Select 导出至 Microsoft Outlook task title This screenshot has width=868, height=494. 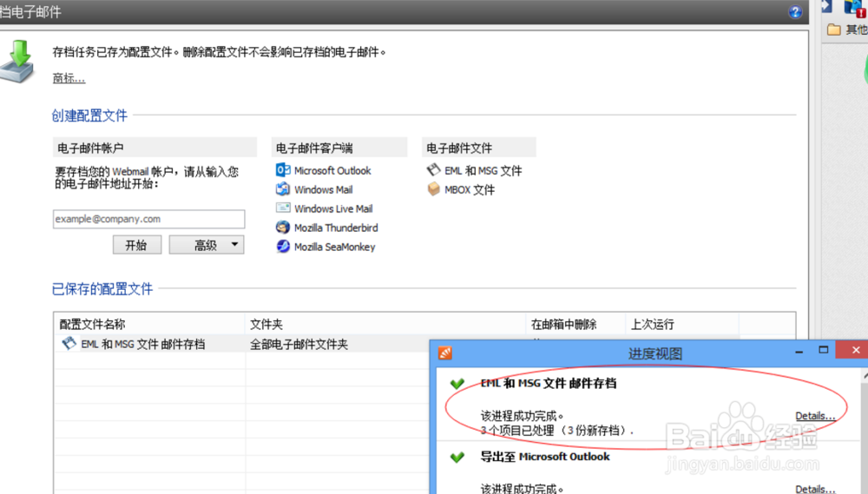(545, 457)
